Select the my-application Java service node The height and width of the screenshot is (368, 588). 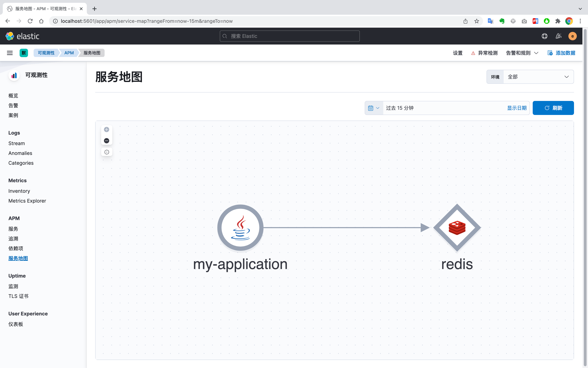[x=240, y=228]
